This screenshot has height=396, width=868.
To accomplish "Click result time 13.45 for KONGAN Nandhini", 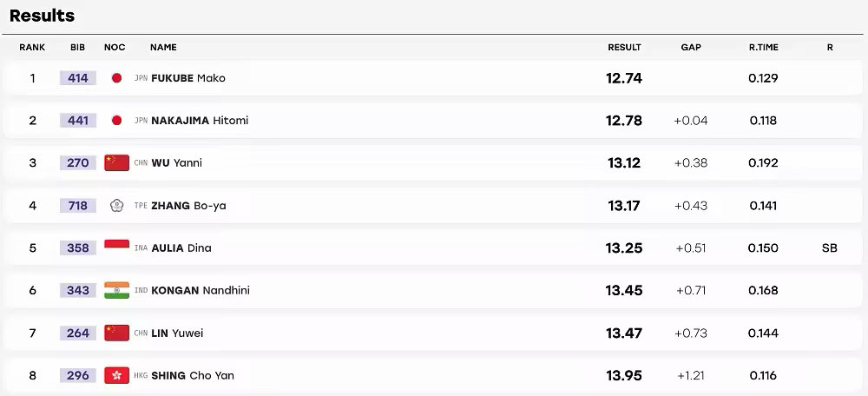I will [x=624, y=290].
